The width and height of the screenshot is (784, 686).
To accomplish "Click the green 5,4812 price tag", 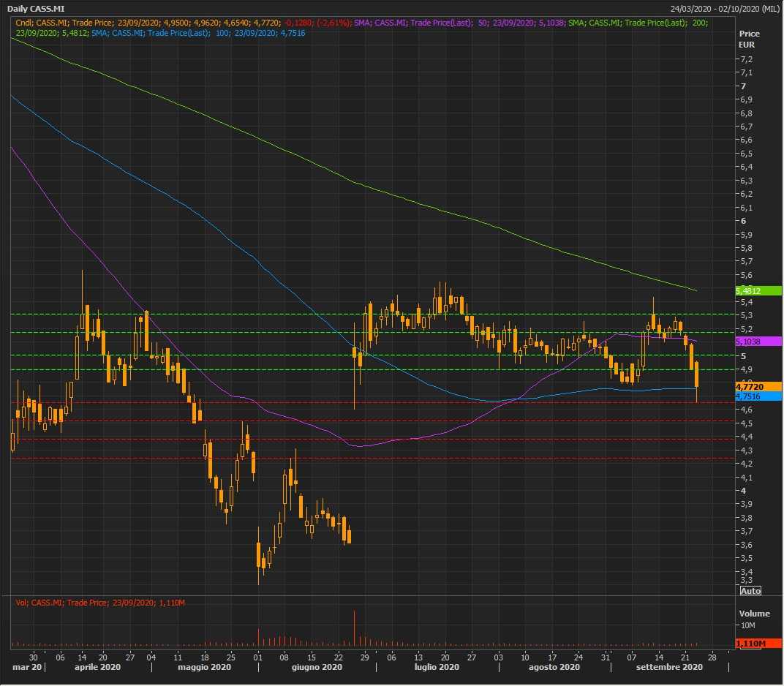I will pyautogui.click(x=749, y=291).
